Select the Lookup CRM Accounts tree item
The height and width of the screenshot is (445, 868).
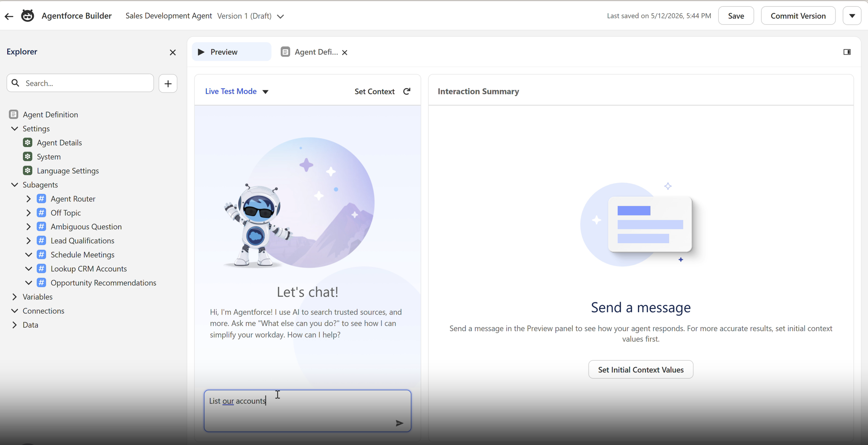click(x=89, y=269)
